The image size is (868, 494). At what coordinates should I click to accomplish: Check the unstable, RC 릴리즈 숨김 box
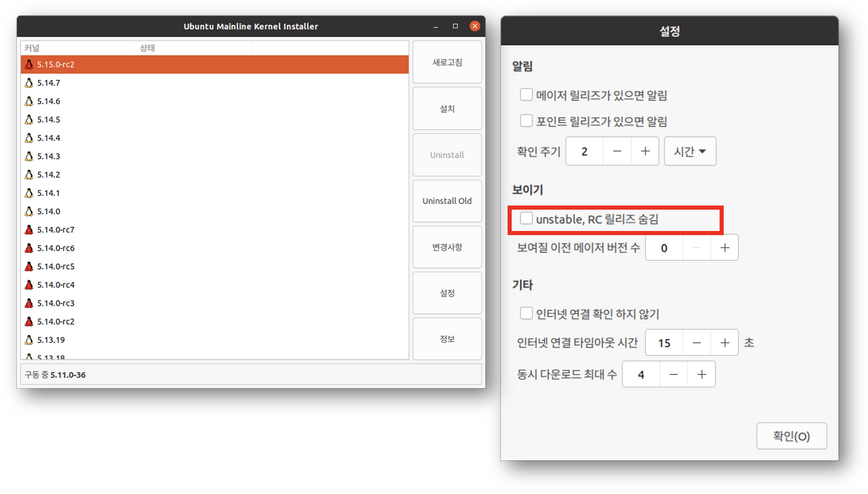tap(526, 218)
